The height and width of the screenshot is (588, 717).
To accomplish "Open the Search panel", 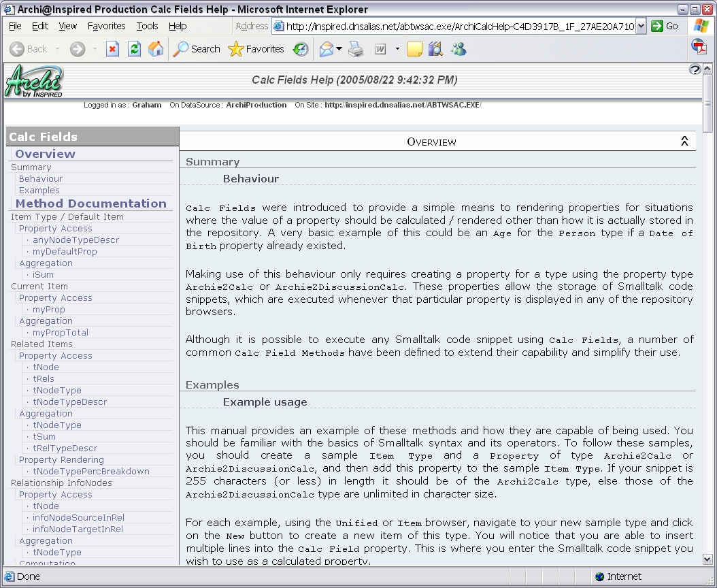I will coord(197,48).
